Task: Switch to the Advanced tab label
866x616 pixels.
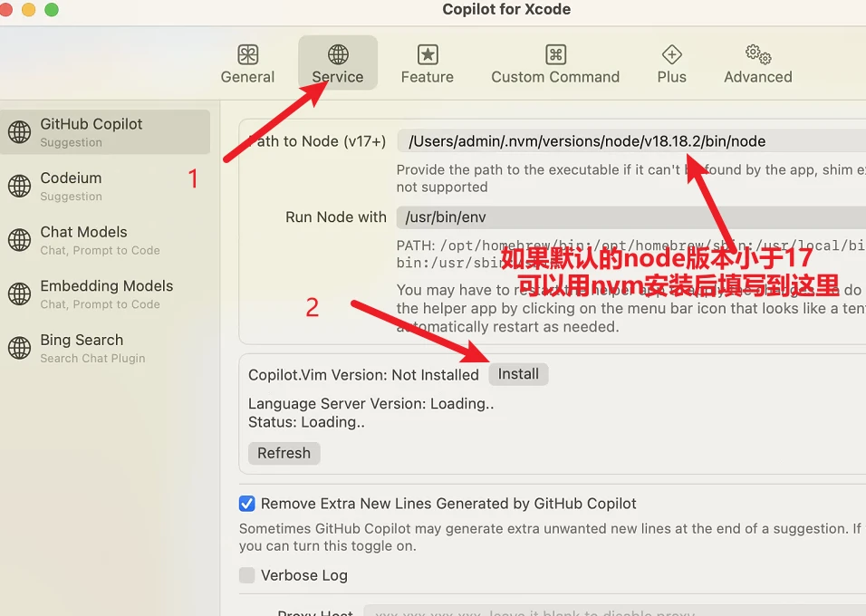Action: (x=758, y=77)
